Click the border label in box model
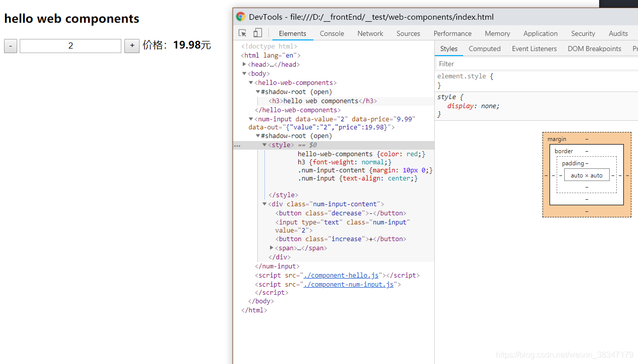Screen dimensions: 638x364 tap(564, 151)
